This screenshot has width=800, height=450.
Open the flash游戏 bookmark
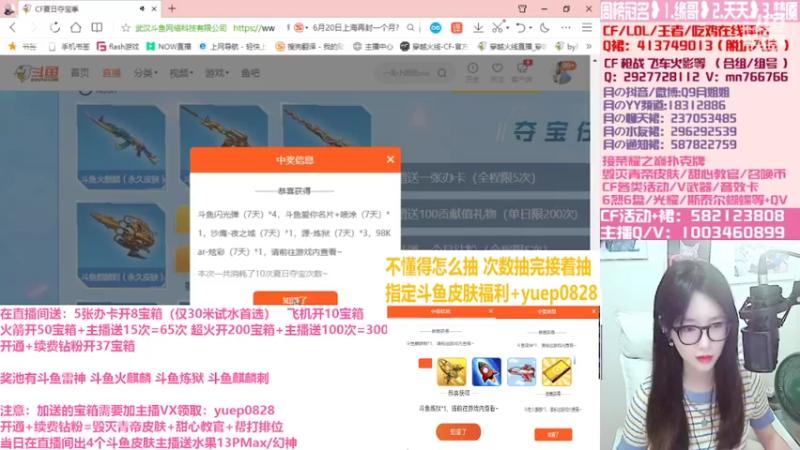click(x=118, y=46)
